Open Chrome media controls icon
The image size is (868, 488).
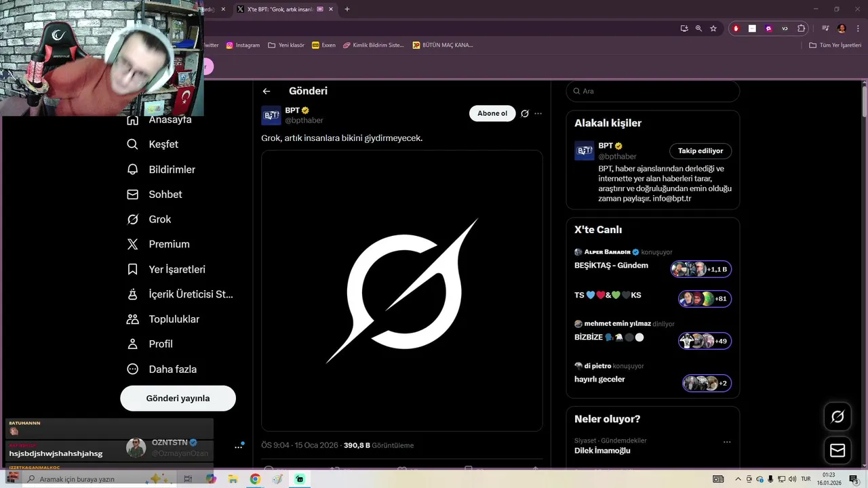tap(825, 28)
